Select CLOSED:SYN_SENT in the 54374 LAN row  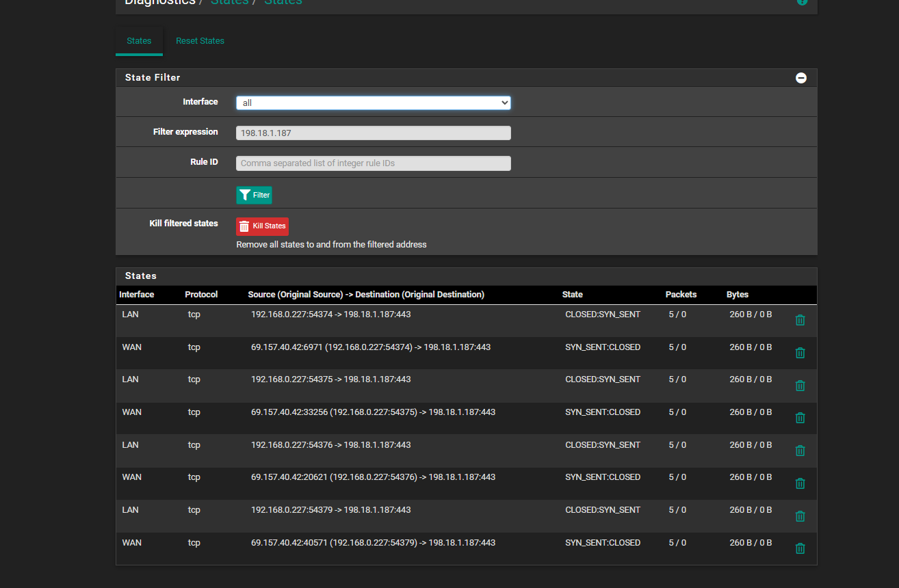603,315
